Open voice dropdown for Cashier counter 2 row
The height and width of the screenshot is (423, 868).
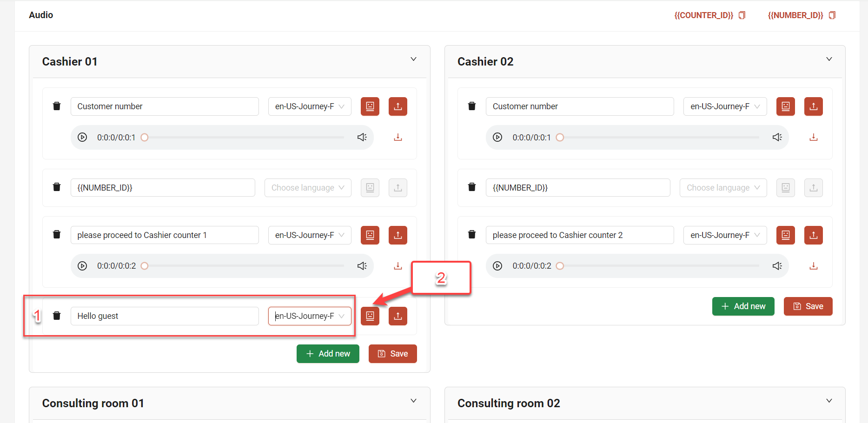(x=725, y=235)
